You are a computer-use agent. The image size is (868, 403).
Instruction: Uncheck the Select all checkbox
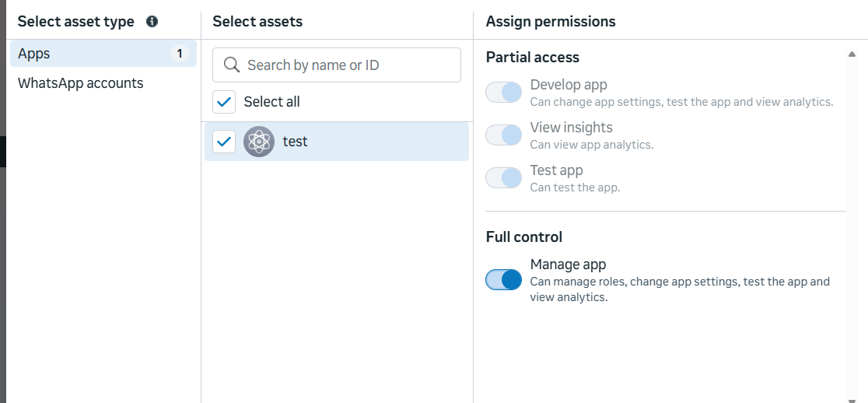pos(224,102)
